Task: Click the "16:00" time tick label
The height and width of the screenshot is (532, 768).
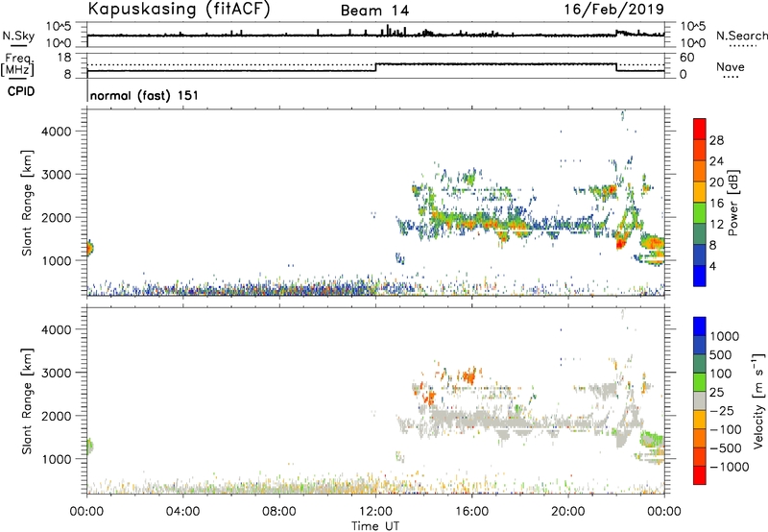Action: click(x=471, y=512)
